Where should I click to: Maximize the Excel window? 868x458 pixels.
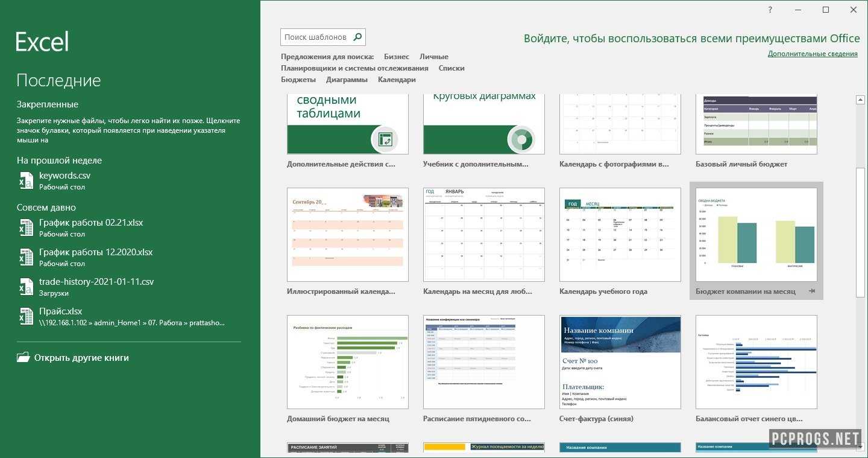coord(826,10)
